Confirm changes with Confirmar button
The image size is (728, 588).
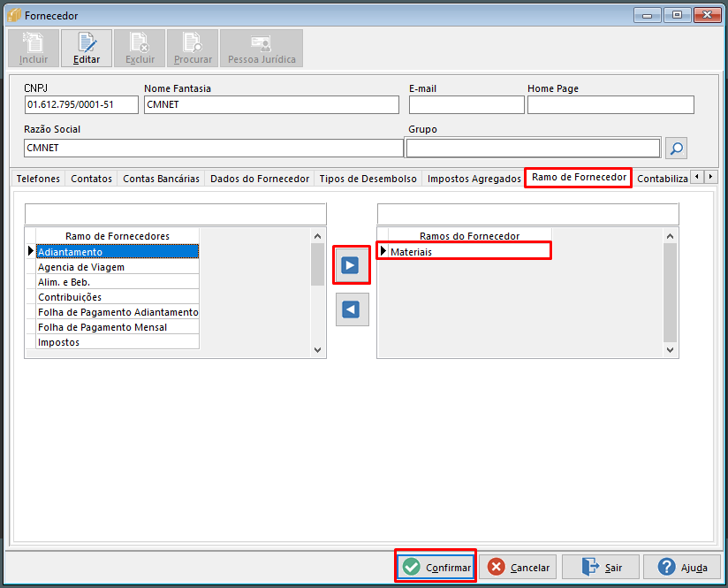click(436, 567)
